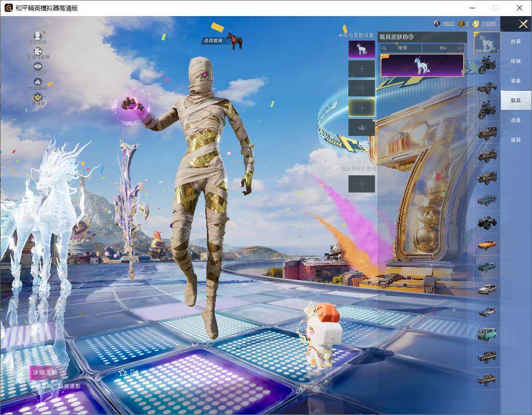Switch to the 战备 tab
Image resolution: width=532 pixels, height=415 pixels.
[516, 120]
